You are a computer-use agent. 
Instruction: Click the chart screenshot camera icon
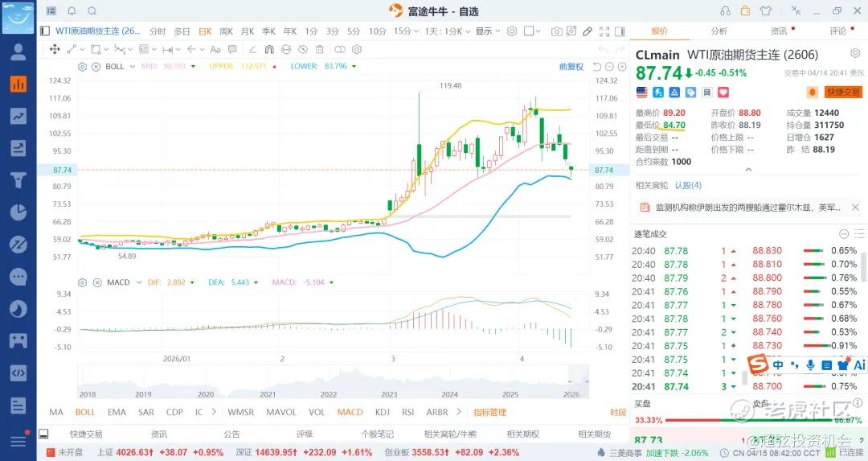(x=556, y=31)
